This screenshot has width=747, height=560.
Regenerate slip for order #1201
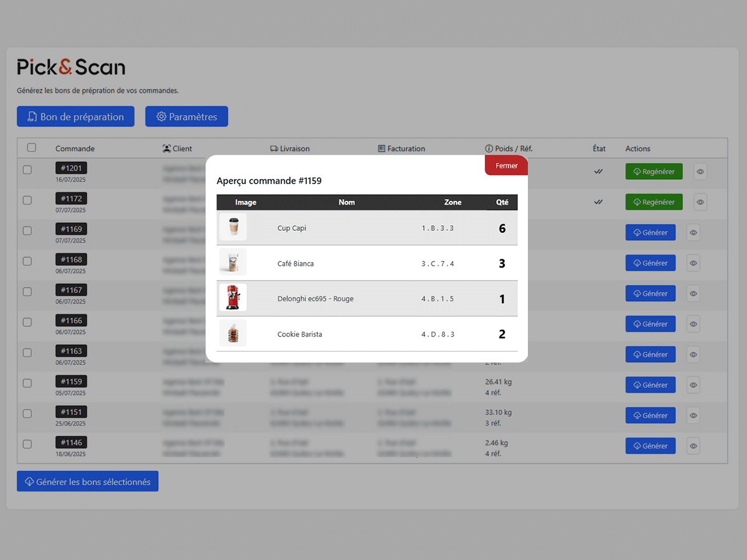coord(654,172)
